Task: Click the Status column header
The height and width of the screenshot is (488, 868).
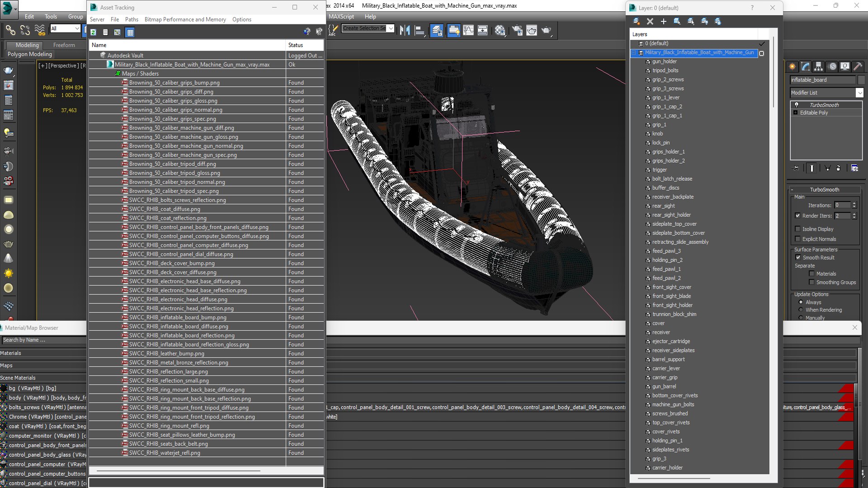Action: pos(305,45)
